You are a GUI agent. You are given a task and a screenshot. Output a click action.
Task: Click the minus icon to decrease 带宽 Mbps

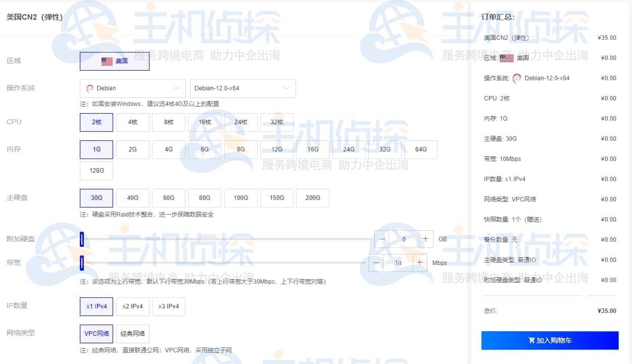376,263
